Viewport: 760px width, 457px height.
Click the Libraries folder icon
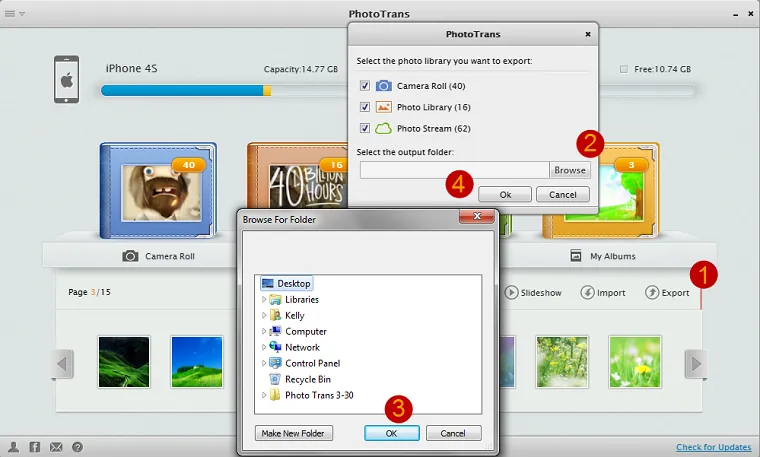click(275, 299)
